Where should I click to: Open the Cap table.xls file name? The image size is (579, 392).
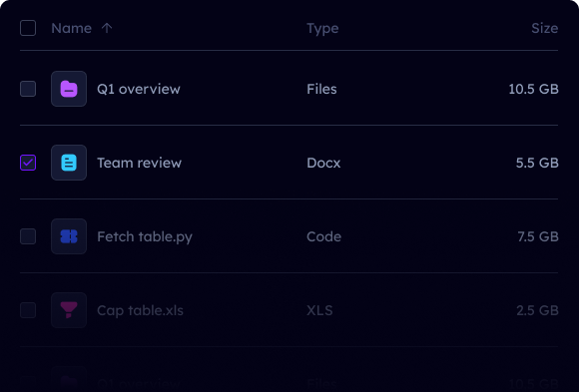pyautogui.click(x=140, y=311)
